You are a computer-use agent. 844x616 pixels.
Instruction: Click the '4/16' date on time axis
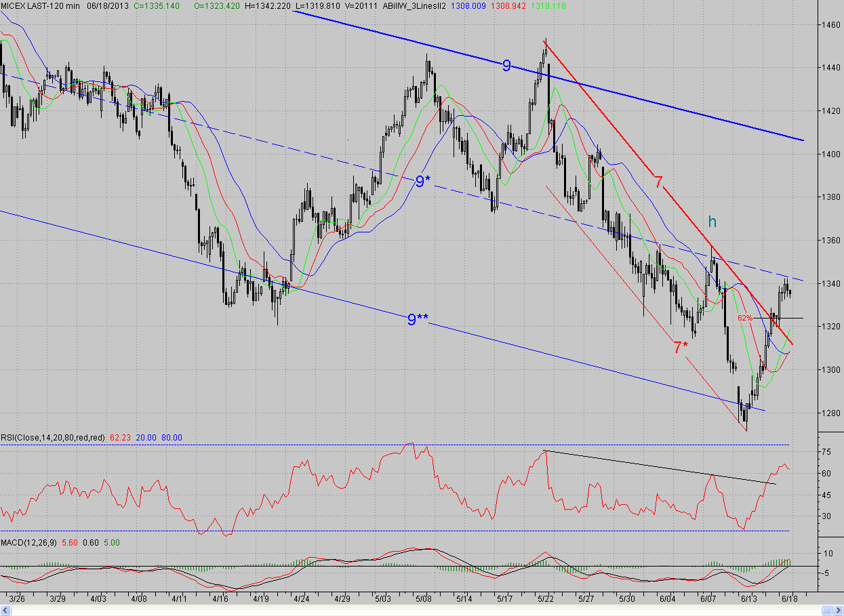tap(222, 599)
